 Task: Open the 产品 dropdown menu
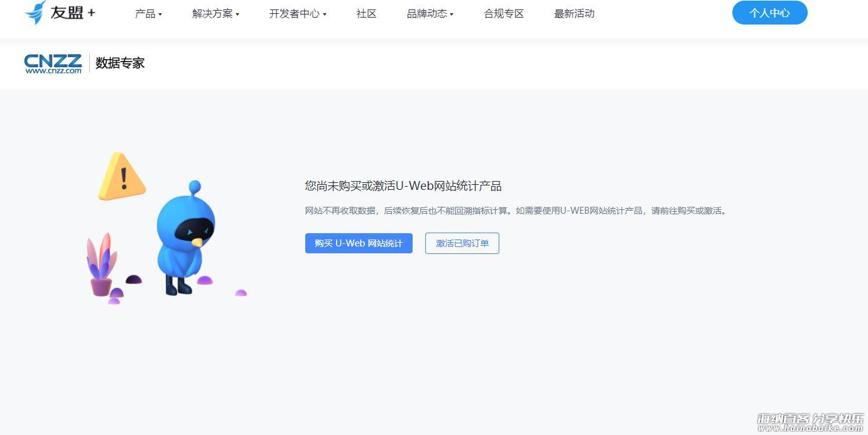click(148, 14)
